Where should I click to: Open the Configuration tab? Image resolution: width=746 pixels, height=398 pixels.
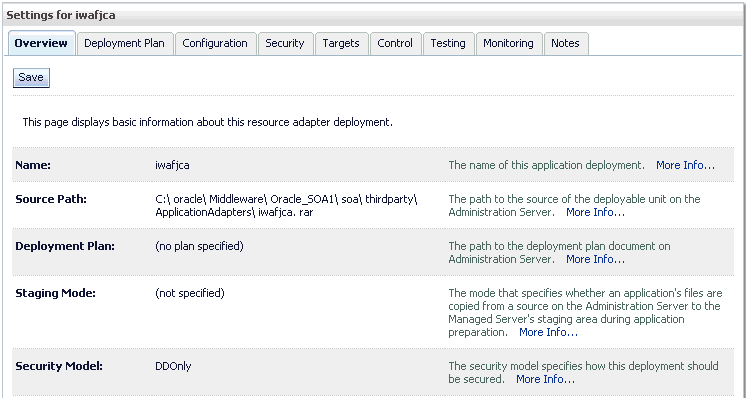tap(215, 43)
